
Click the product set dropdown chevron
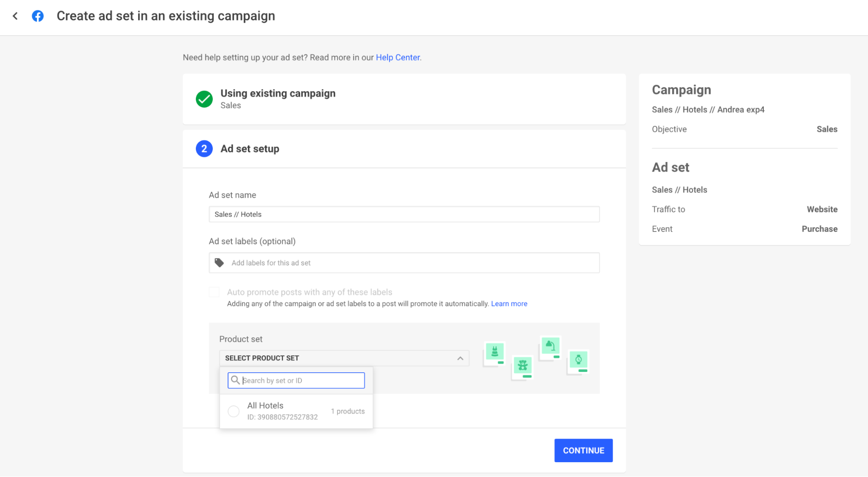(460, 358)
